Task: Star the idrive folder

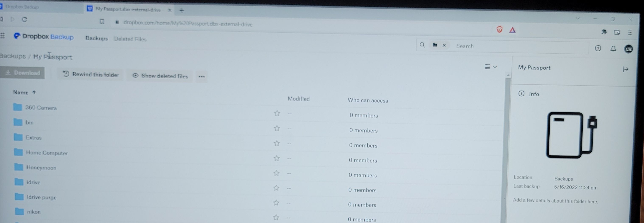Action: pyautogui.click(x=276, y=188)
